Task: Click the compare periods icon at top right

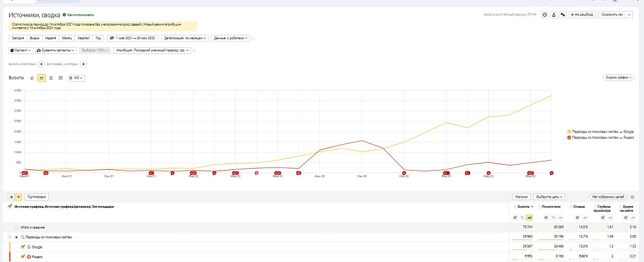Action: pyautogui.click(x=562, y=14)
